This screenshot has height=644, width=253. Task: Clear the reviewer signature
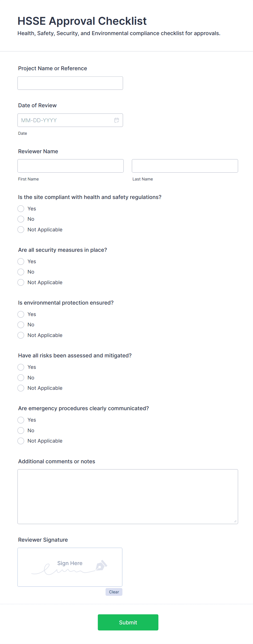tap(114, 592)
